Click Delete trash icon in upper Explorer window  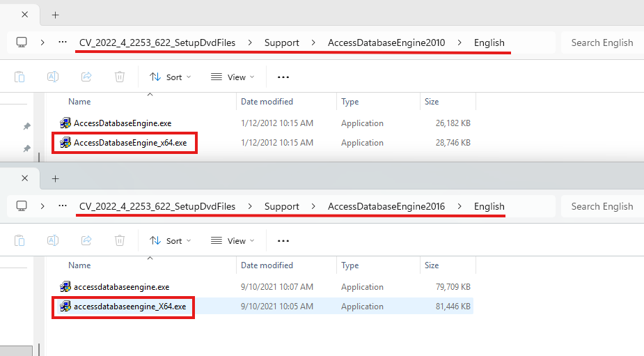(x=120, y=77)
